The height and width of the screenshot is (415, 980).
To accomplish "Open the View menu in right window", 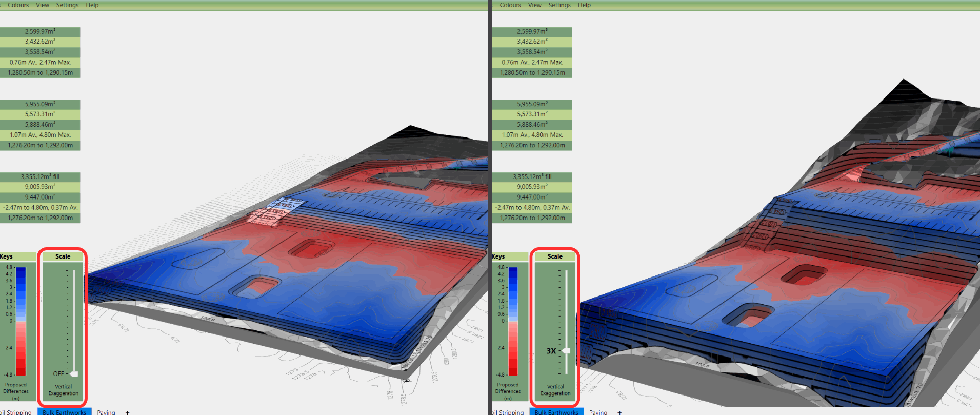I will [x=534, y=5].
